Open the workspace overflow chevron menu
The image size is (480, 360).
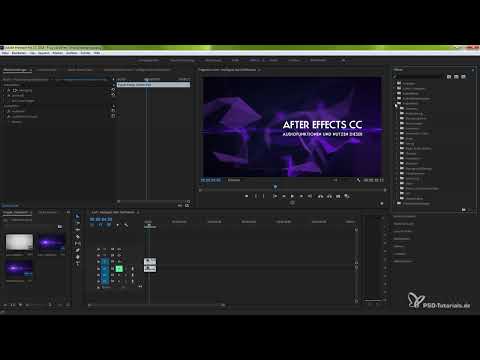pyautogui.click(x=343, y=60)
